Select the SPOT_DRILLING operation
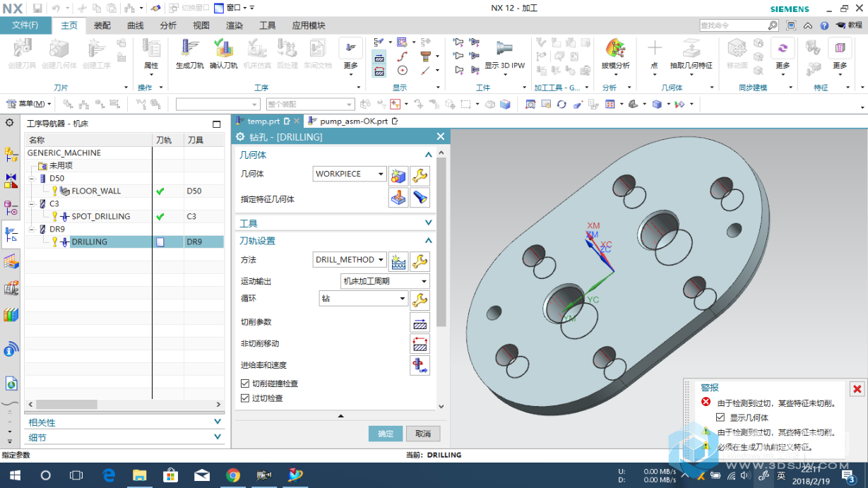The height and width of the screenshot is (488, 868). 101,216
